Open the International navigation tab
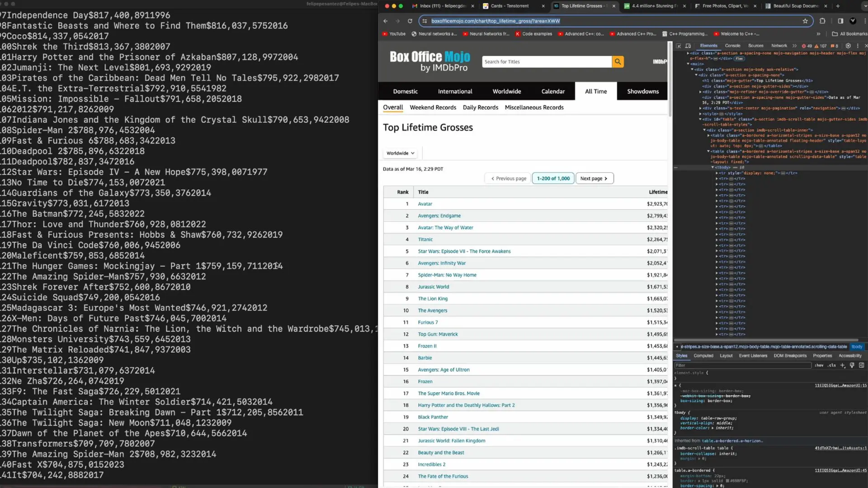Viewport: 868px width, 488px height. [x=455, y=91]
